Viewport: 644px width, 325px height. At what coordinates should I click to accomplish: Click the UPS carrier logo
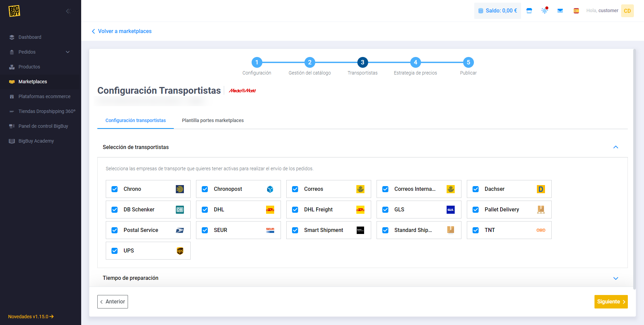(180, 251)
